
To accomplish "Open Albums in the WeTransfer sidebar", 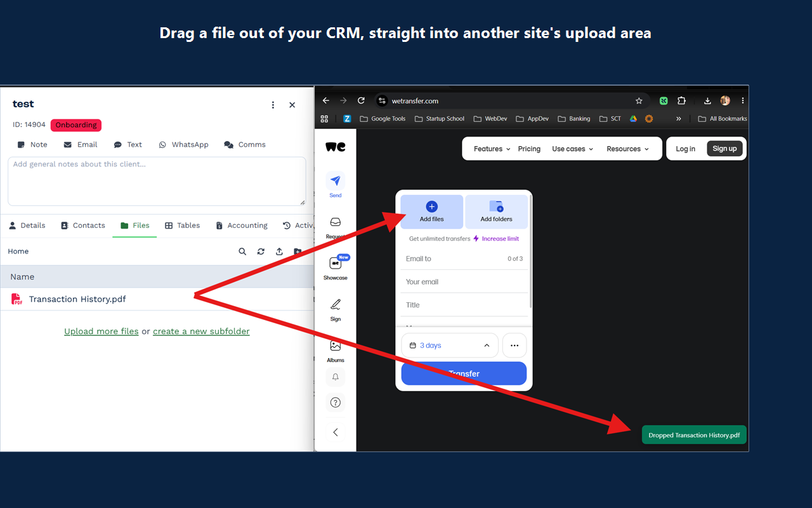I will (336, 351).
